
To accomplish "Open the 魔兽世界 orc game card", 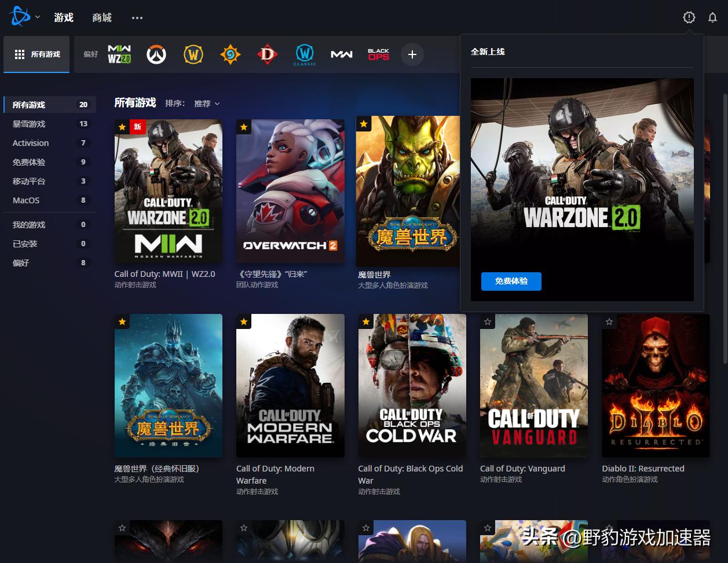I will (x=408, y=191).
